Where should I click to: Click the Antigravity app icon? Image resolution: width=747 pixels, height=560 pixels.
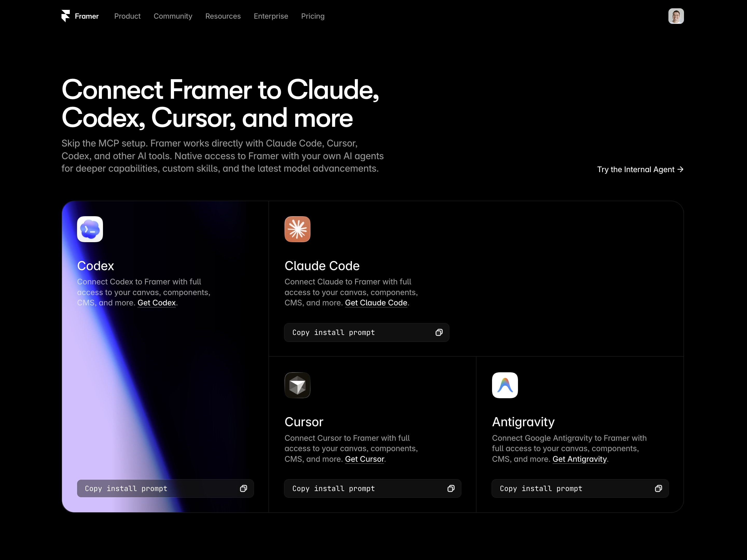click(x=505, y=385)
